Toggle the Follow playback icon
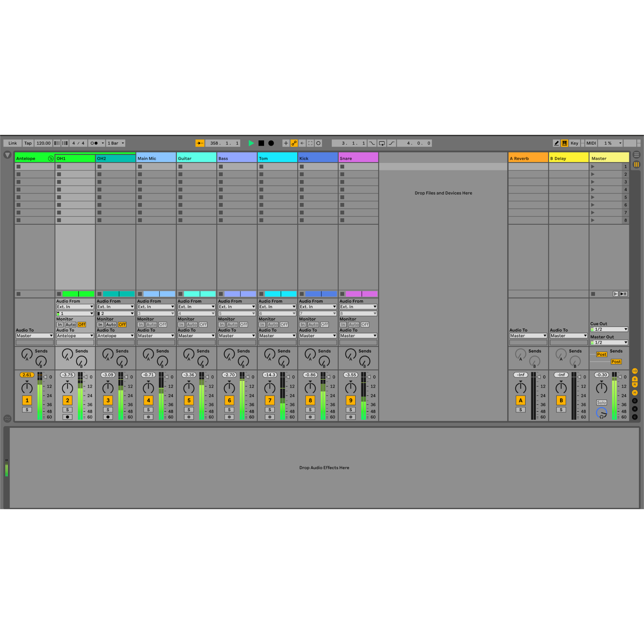 pos(200,143)
